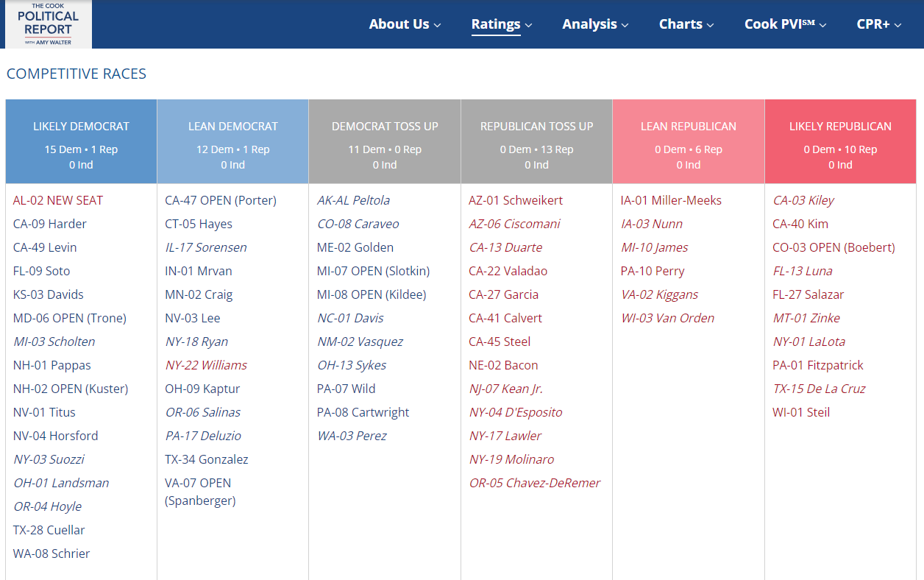Open the IL-17 Sorensen race
Screen dimensions: 924x580
[x=206, y=247]
